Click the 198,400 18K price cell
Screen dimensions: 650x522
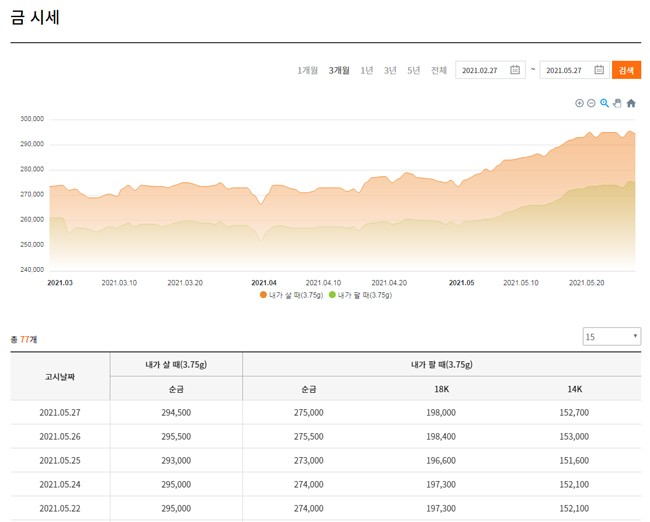(441, 437)
